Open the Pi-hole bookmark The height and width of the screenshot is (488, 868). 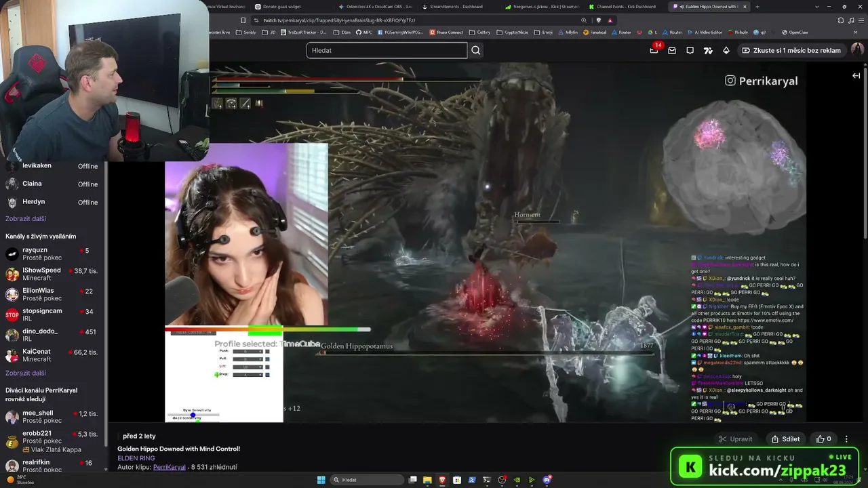click(737, 33)
